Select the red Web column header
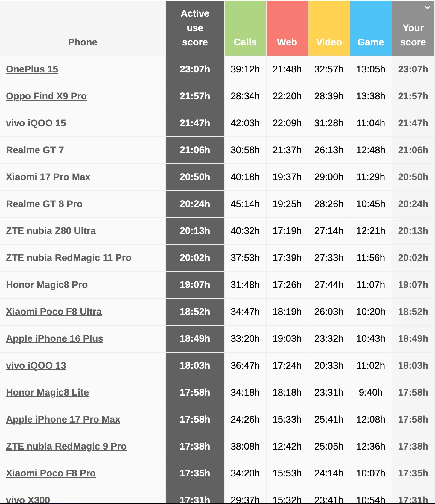Screen dimensions: 435x504 287,42
